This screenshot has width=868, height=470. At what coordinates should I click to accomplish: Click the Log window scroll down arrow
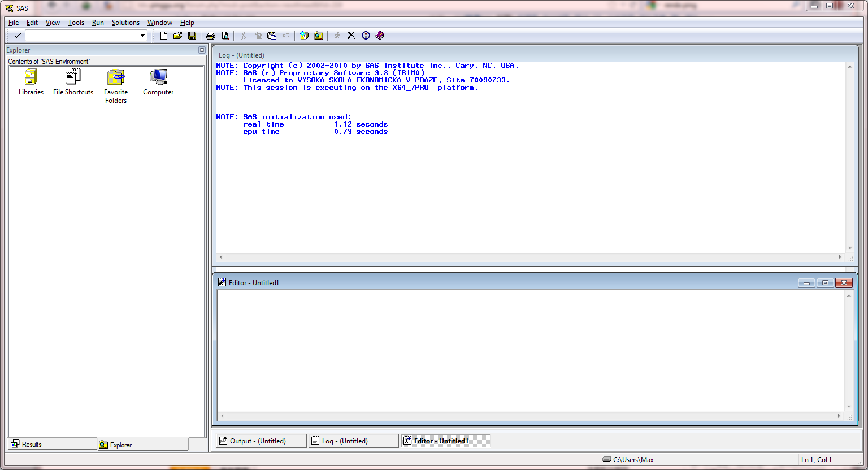(850, 248)
